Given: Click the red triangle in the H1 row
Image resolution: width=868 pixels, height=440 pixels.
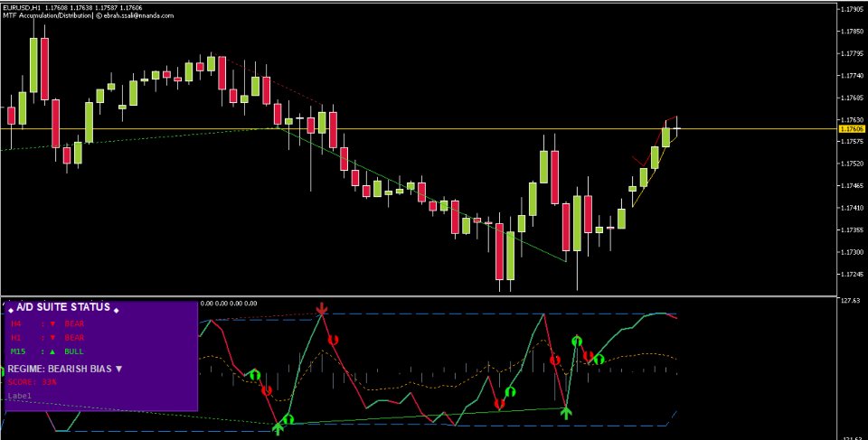Looking at the screenshot, I should [52, 338].
